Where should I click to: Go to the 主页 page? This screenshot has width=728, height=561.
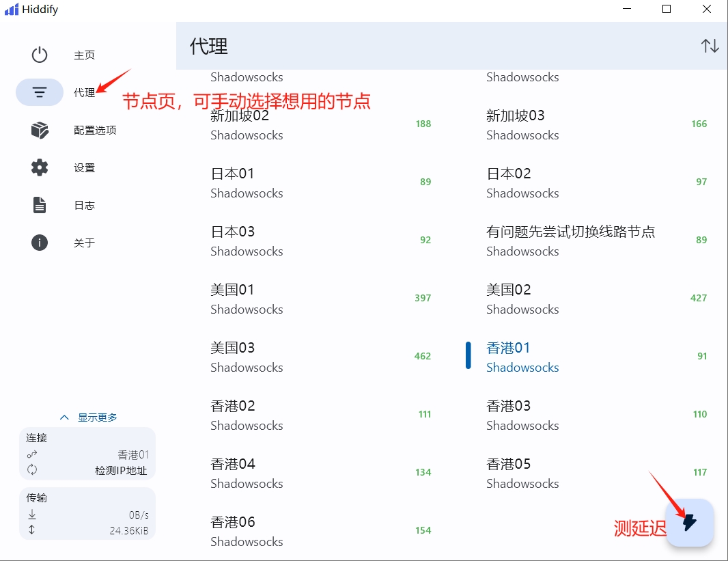84,55
